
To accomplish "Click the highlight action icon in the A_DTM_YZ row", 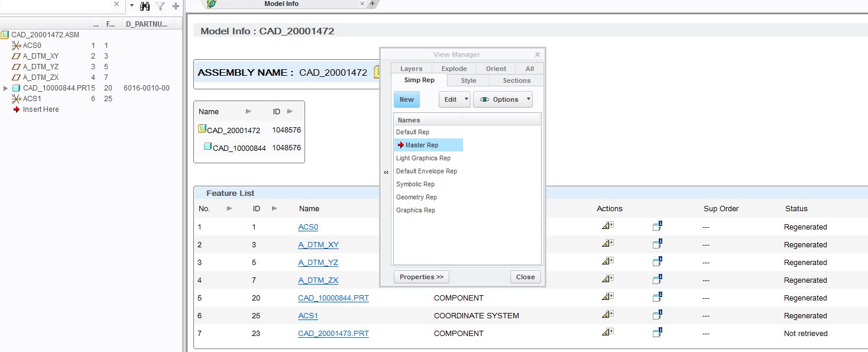I will pos(608,261).
